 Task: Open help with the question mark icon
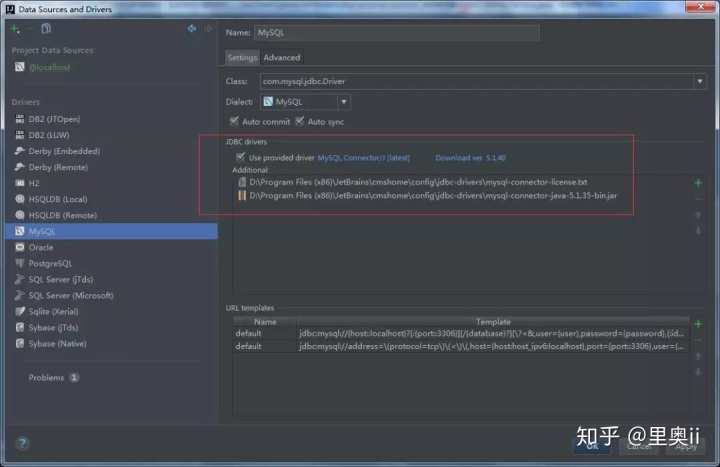22,443
